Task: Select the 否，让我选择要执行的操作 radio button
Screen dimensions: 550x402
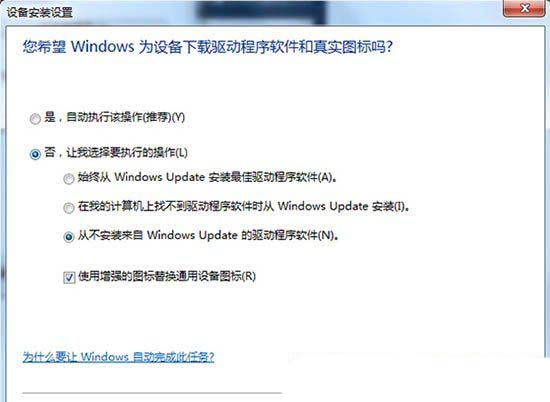Action: pyautogui.click(x=35, y=154)
